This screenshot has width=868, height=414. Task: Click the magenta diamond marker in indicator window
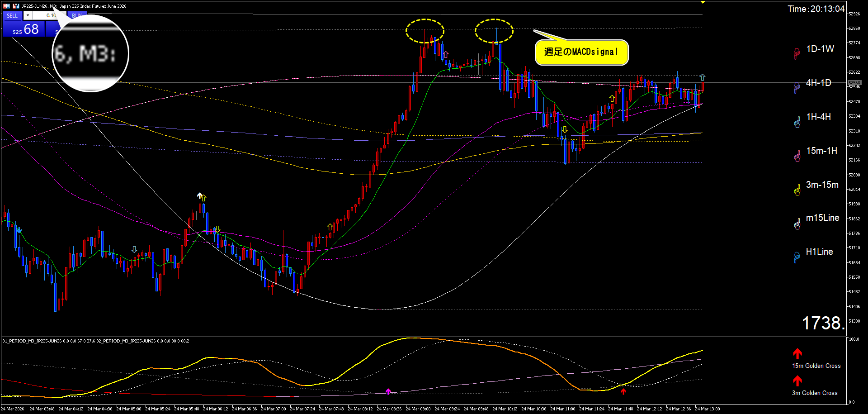click(x=388, y=391)
